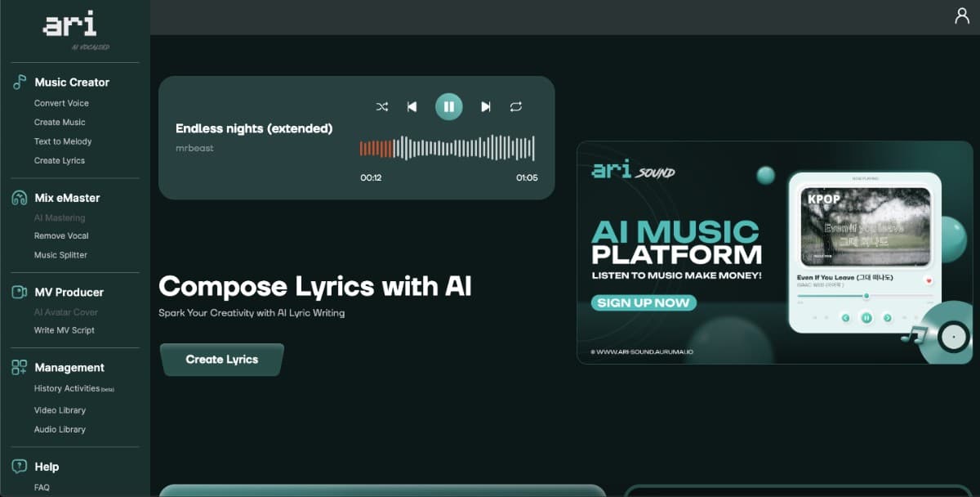Toggle repeat loop mode
This screenshot has height=497, width=980.
click(516, 106)
